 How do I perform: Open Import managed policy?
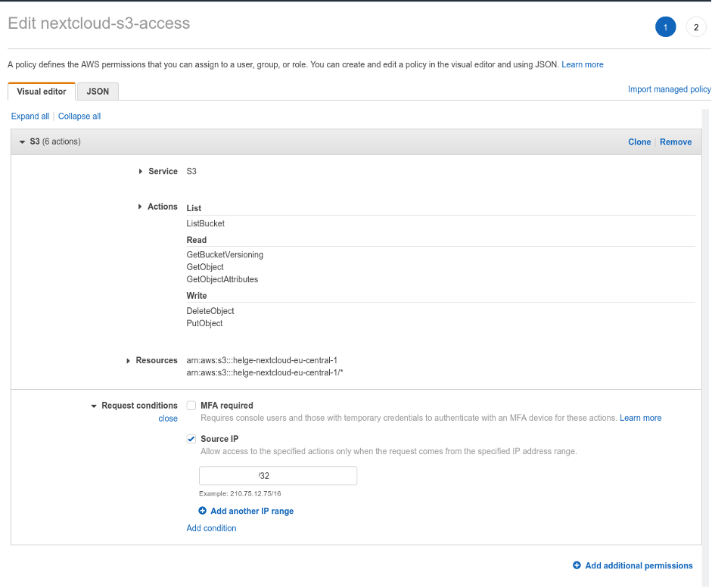669,89
